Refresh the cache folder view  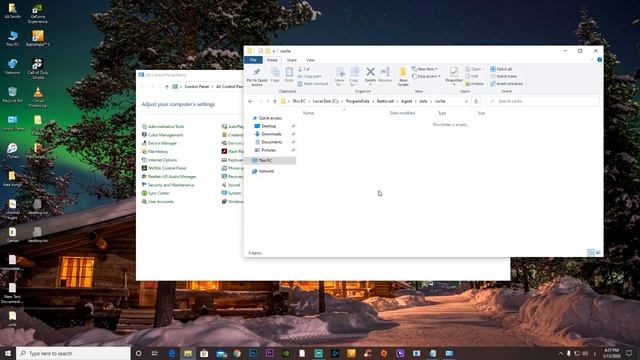click(476, 101)
